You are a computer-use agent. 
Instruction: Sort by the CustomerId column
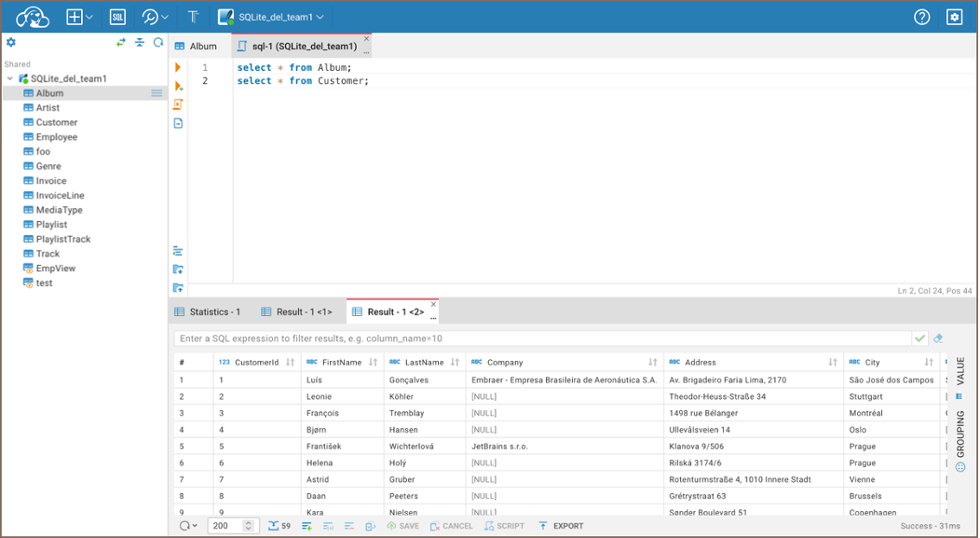(290, 362)
